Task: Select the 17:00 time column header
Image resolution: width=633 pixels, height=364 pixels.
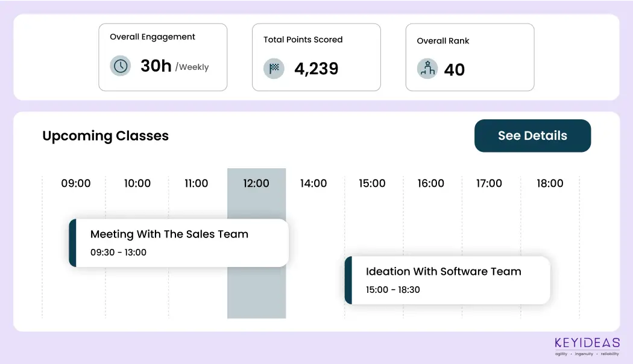Action: pos(489,183)
